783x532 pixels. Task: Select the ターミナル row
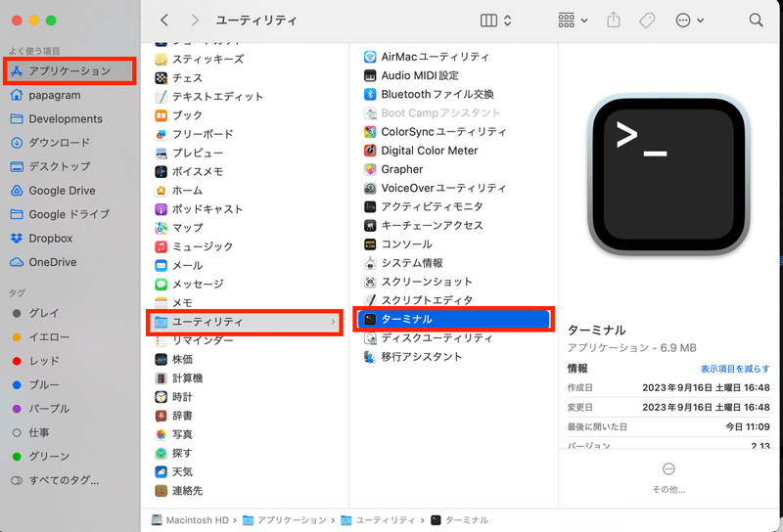(453, 320)
